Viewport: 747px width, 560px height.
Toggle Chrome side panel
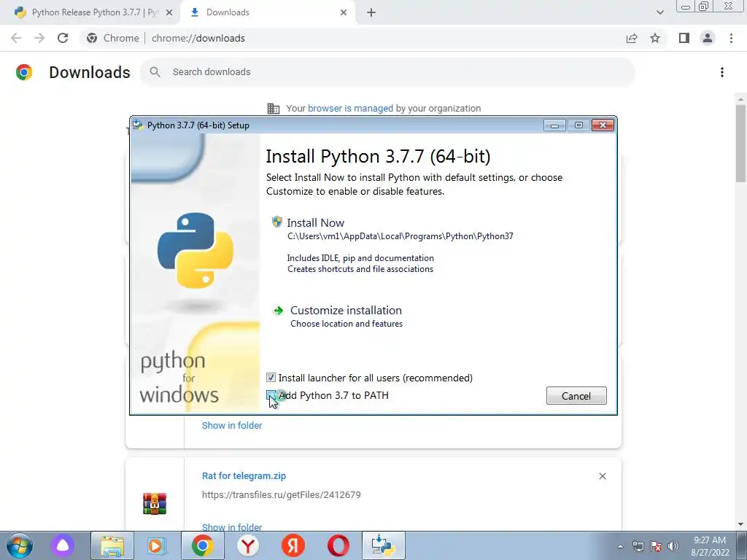pyautogui.click(x=684, y=38)
